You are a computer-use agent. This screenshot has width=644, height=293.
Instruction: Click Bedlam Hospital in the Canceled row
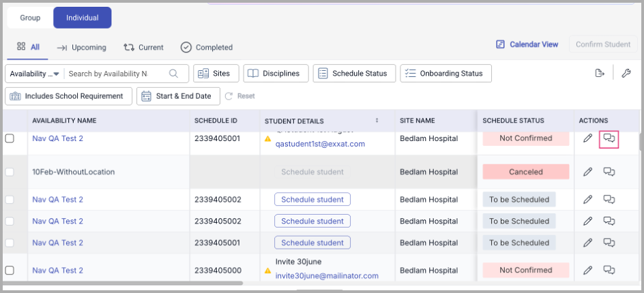429,172
